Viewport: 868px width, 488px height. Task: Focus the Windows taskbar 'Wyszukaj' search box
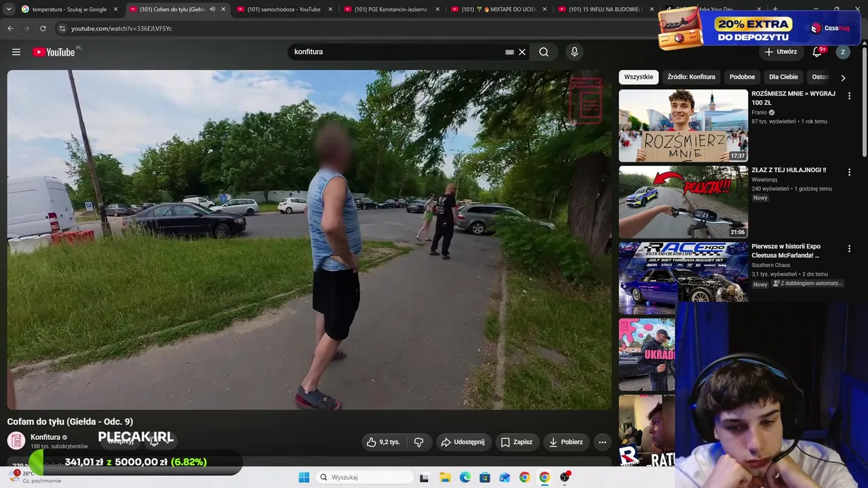[x=366, y=477]
